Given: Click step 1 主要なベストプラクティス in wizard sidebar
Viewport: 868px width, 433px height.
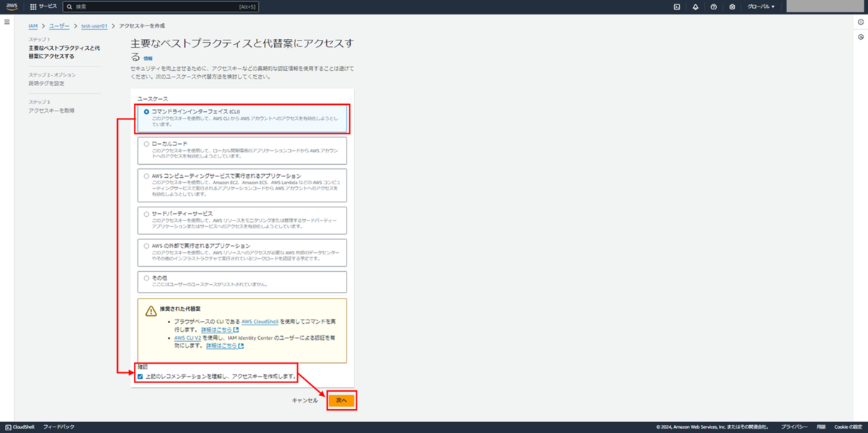Looking at the screenshot, I should 64,52.
